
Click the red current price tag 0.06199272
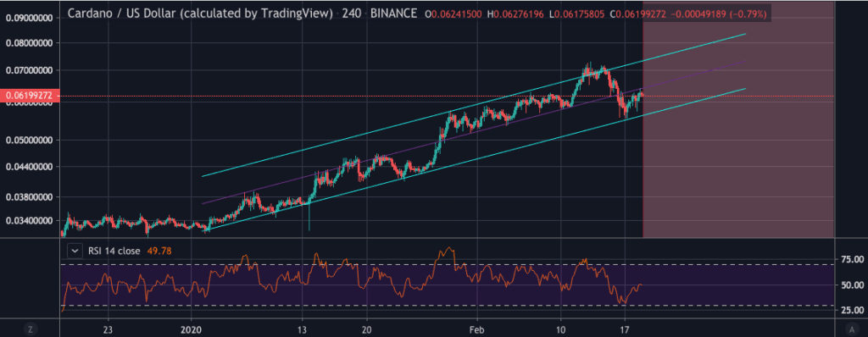click(x=31, y=96)
